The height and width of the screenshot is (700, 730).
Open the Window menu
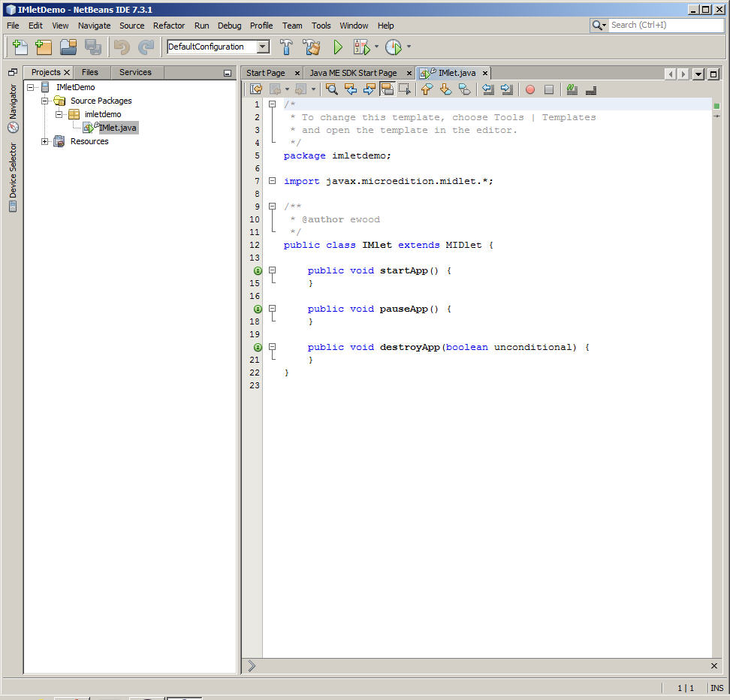tap(354, 26)
